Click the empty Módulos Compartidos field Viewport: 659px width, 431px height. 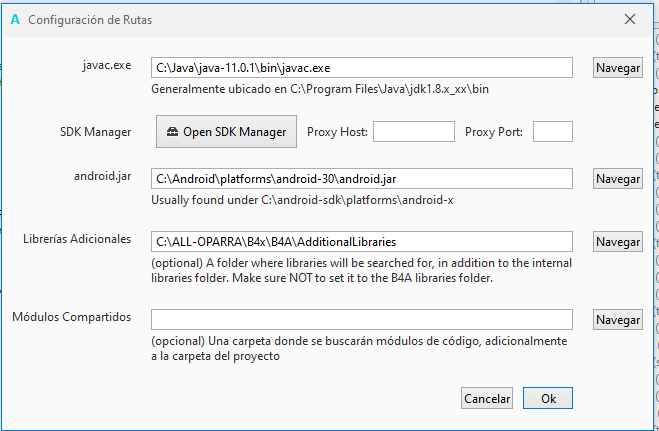pos(361,319)
